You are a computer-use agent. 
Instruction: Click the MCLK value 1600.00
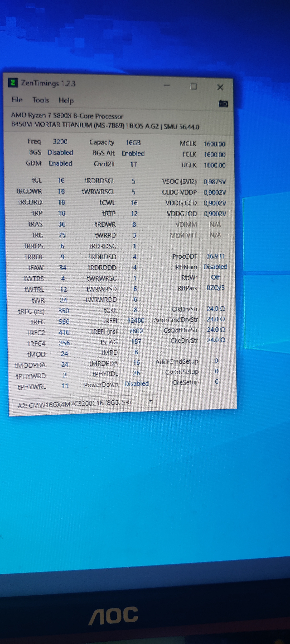pyautogui.click(x=214, y=144)
